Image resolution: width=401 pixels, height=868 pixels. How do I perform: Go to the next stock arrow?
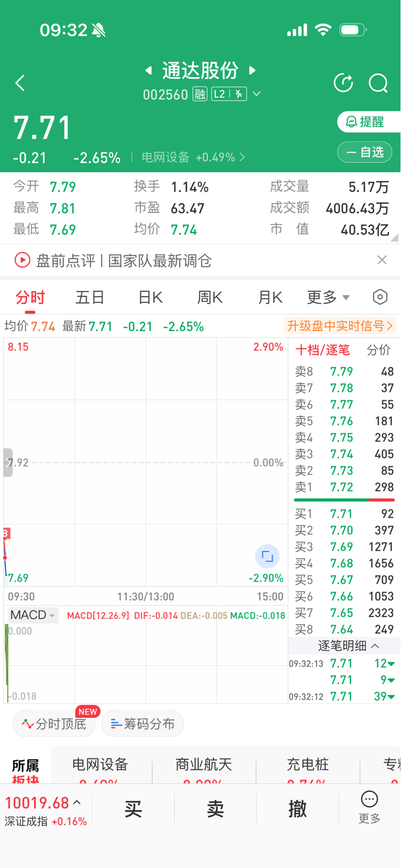pos(252,70)
